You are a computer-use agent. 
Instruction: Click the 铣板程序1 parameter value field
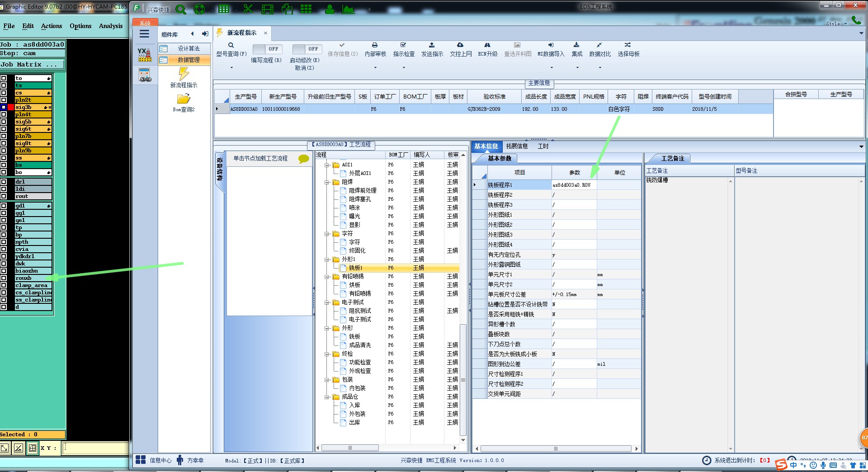tap(574, 185)
